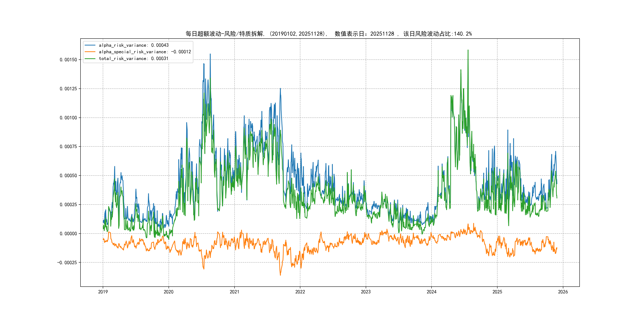
Task: Click the green total_risk_variance legend line
Action: pos(90,58)
